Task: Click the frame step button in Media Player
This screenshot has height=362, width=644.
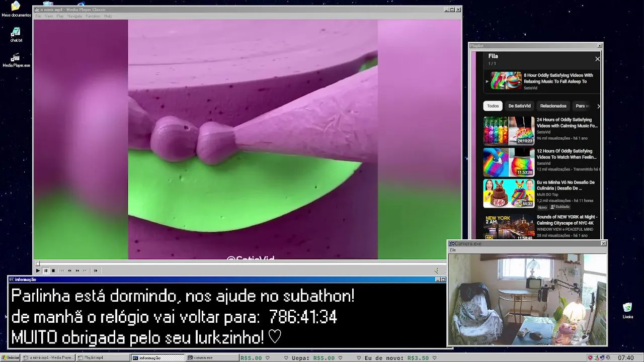Action: [95, 270]
